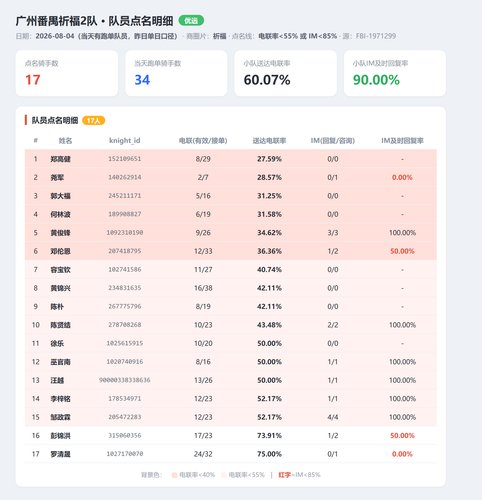Viewport: 482px width, 500px height.
Task: Click knight_id 205472283
Action: (125, 417)
